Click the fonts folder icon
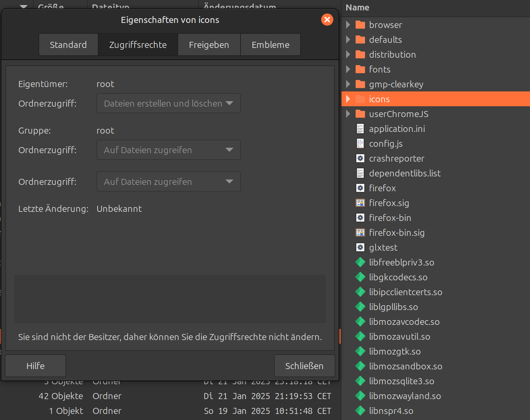530x420 pixels. [360, 69]
